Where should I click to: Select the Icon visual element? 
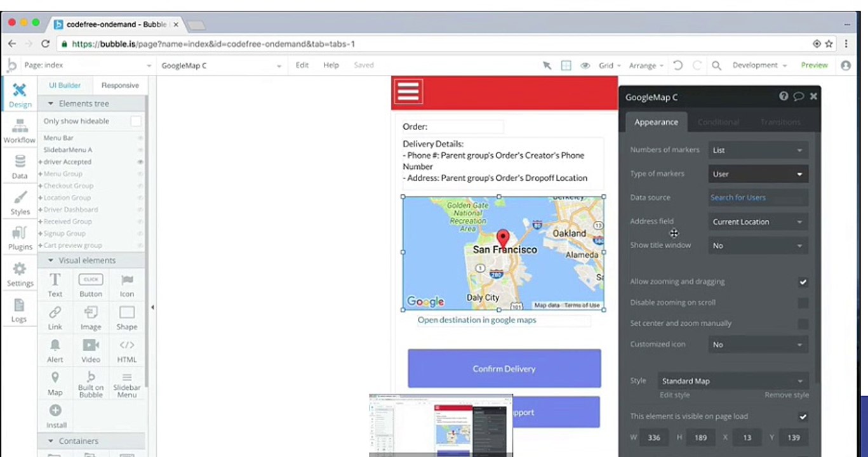click(127, 285)
